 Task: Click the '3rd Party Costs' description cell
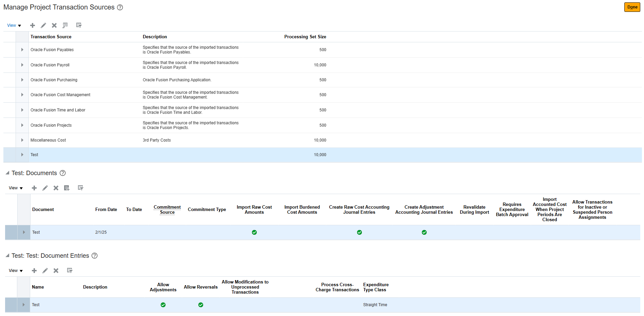click(x=157, y=140)
